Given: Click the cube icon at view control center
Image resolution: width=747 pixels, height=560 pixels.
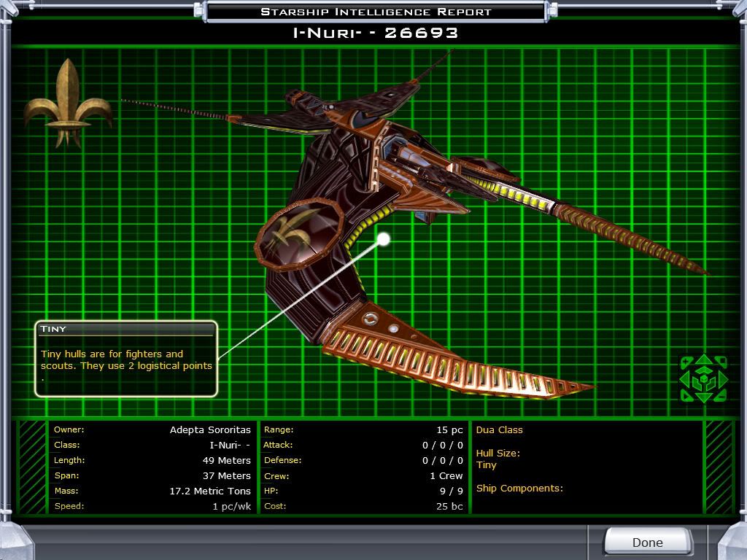Looking at the screenshot, I should coord(704,378).
